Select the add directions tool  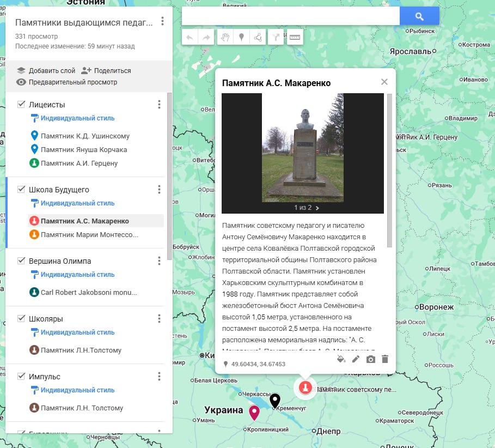coord(277,37)
